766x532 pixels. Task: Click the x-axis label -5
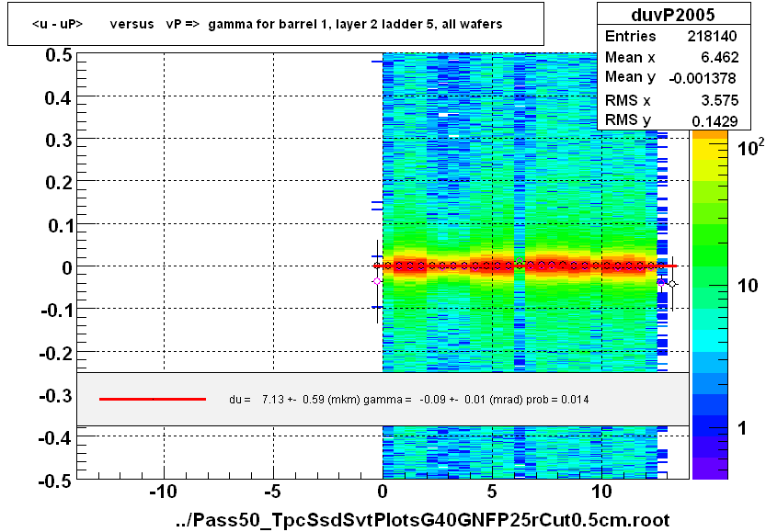click(272, 492)
